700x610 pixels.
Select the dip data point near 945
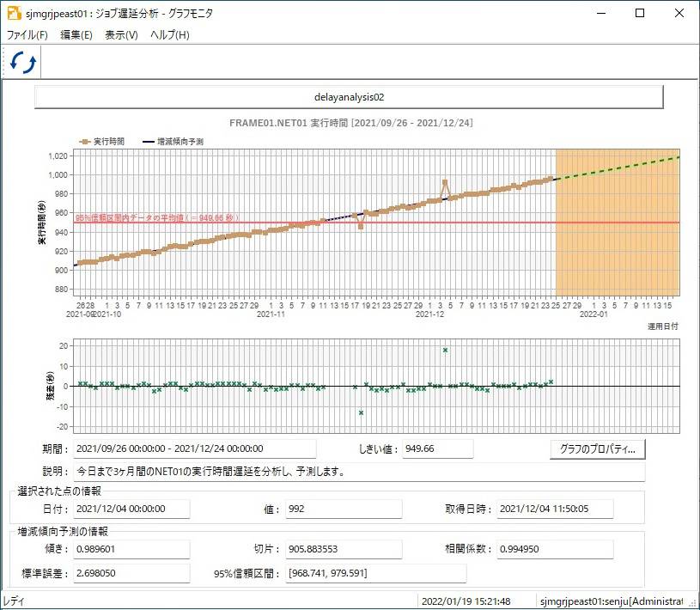361,227
